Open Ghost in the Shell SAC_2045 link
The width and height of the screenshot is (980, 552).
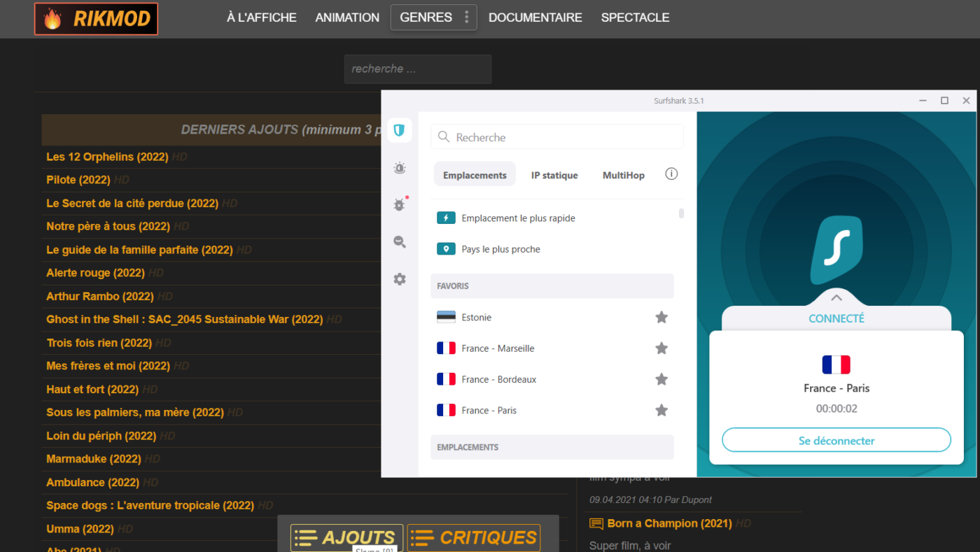coord(185,319)
